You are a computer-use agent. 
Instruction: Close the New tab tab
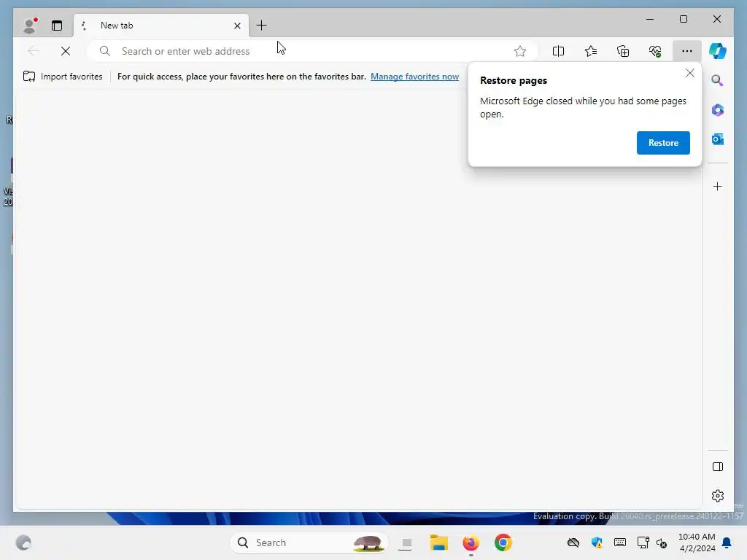[237, 26]
